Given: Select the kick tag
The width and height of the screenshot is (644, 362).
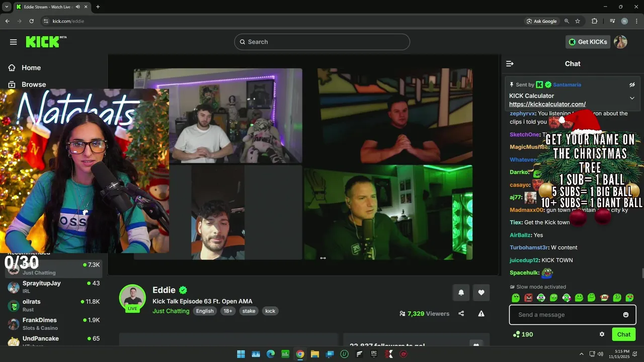Looking at the screenshot, I should tap(270, 311).
